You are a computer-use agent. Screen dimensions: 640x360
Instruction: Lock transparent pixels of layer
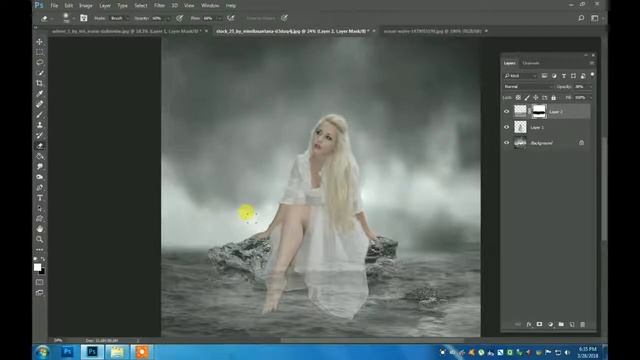click(518, 98)
